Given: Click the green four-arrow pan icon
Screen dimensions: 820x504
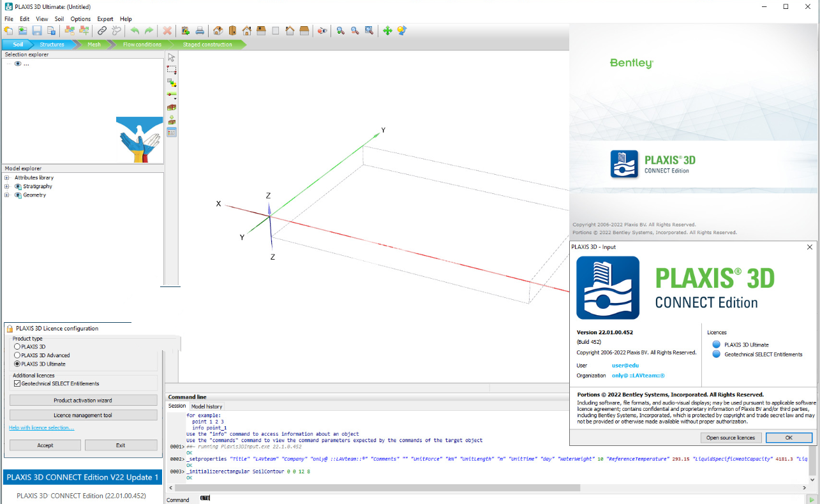Looking at the screenshot, I should pyautogui.click(x=387, y=31).
